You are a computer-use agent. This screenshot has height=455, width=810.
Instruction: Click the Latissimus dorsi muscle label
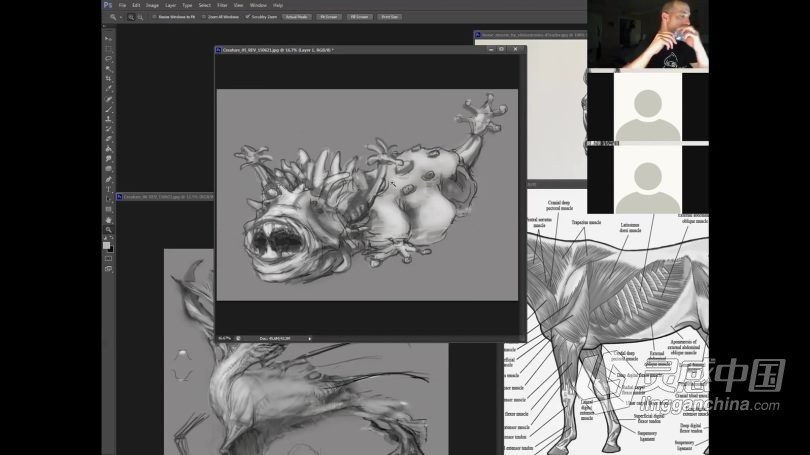click(630, 227)
